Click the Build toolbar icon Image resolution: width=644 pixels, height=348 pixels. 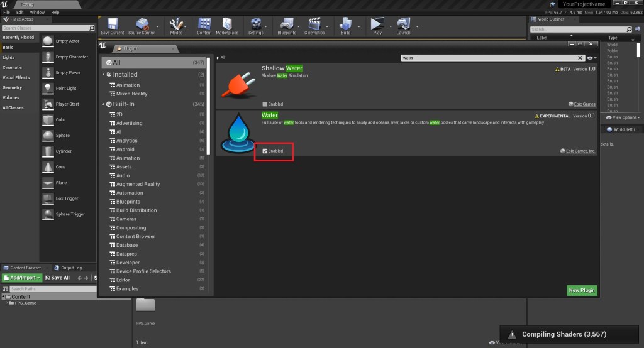345,25
